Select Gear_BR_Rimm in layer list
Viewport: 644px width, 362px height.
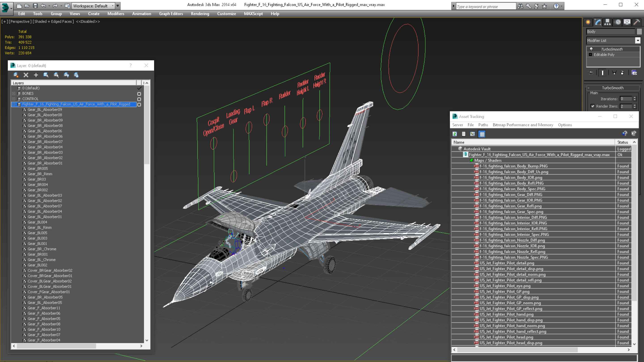pos(40,174)
